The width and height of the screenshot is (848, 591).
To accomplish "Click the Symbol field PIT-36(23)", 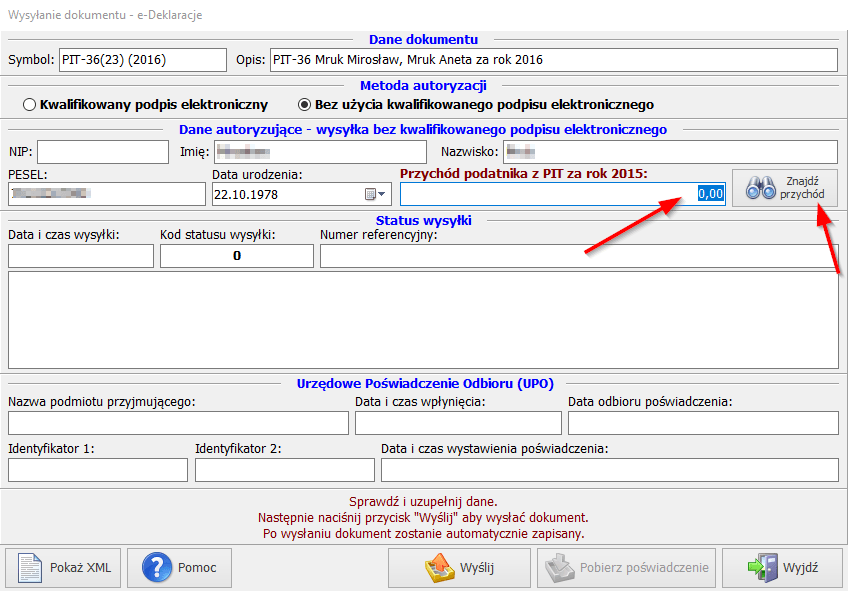I will tap(143, 60).
